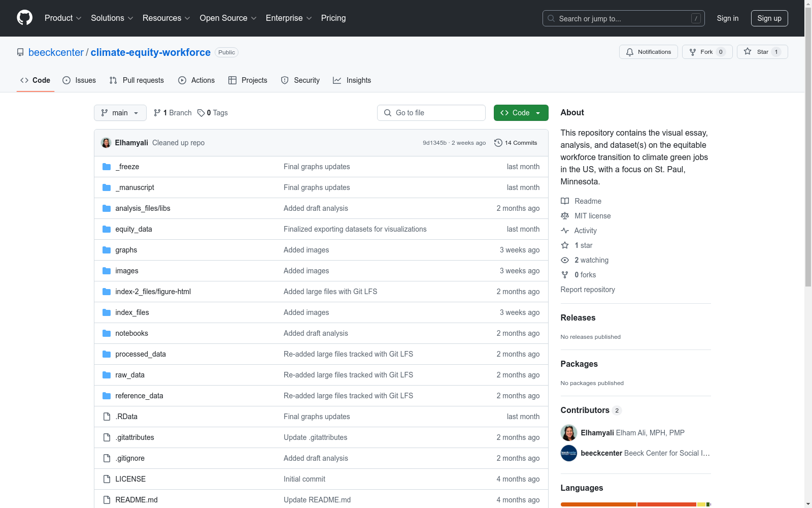Click the eye icon beside 2 watching
The image size is (812, 508).
[565, 260]
